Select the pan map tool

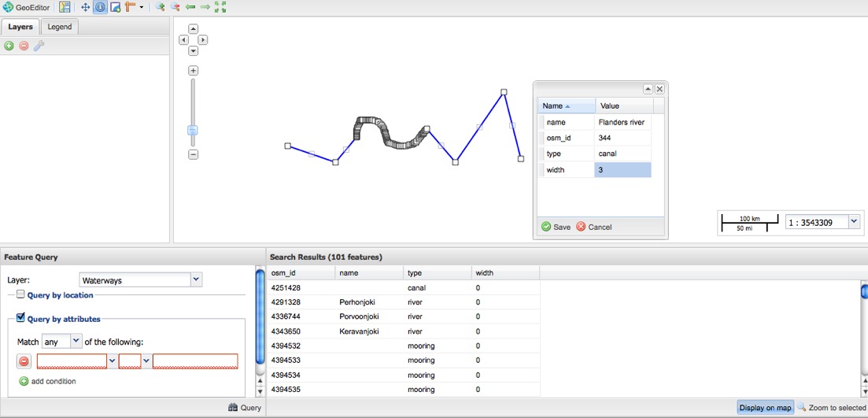point(85,7)
